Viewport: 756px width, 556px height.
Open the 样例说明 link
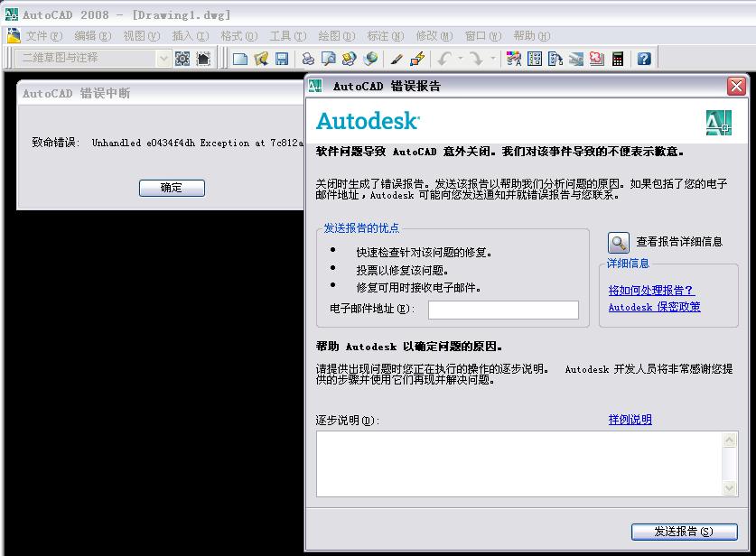click(x=630, y=419)
